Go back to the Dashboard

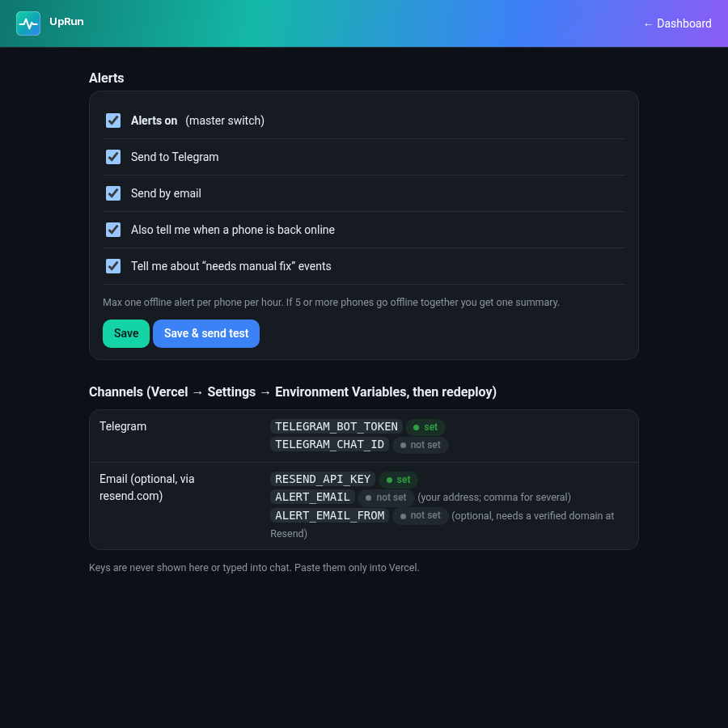(x=677, y=23)
